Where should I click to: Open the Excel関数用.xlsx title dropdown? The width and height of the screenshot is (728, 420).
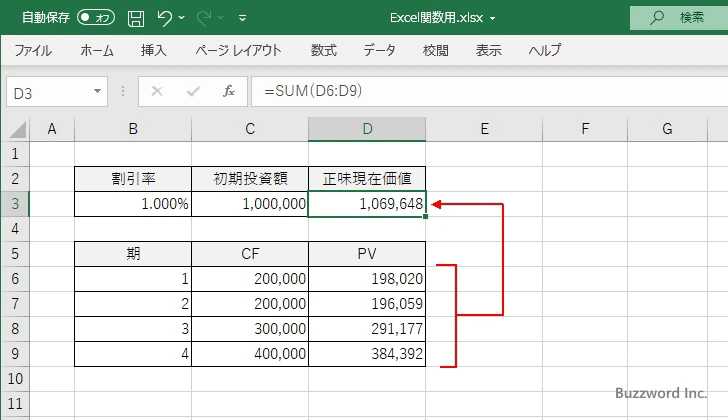pyautogui.click(x=493, y=19)
